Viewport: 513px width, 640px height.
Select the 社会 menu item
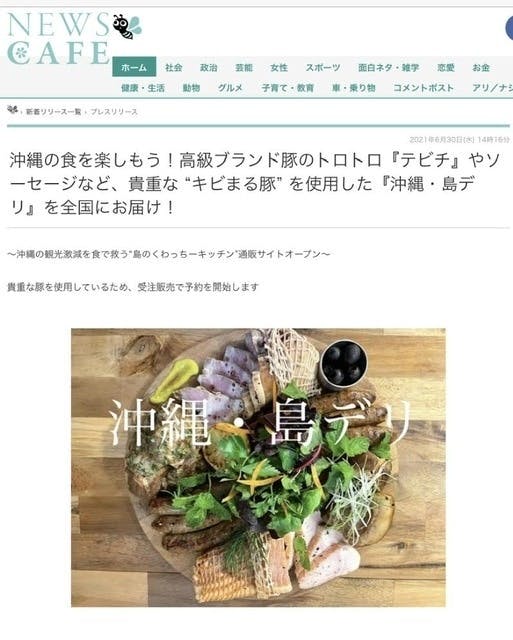tap(173, 68)
